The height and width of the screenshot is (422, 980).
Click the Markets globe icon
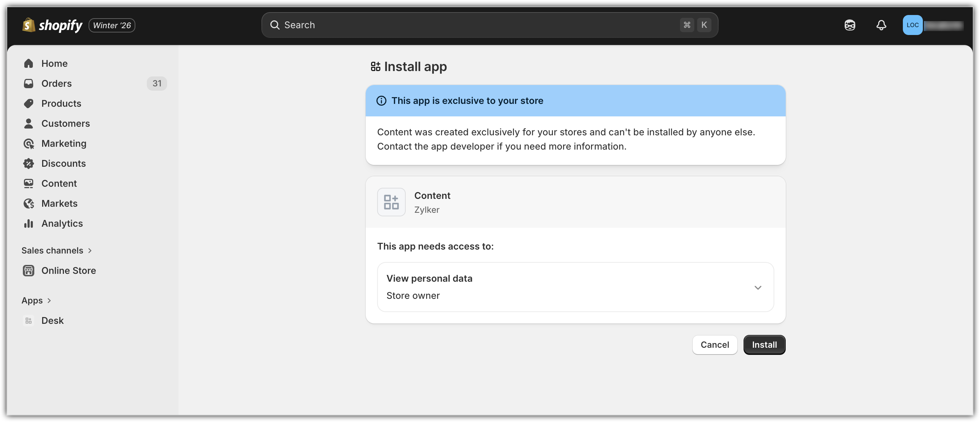pyautogui.click(x=29, y=204)
